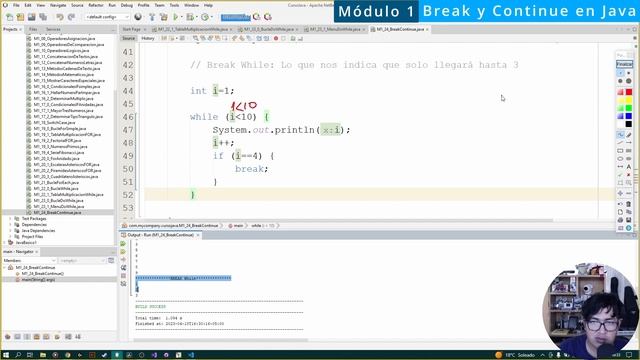Expand the JavaBasico1 project node
The width and height of the screenshot is (640, 360).
click(x=4, y=242)
